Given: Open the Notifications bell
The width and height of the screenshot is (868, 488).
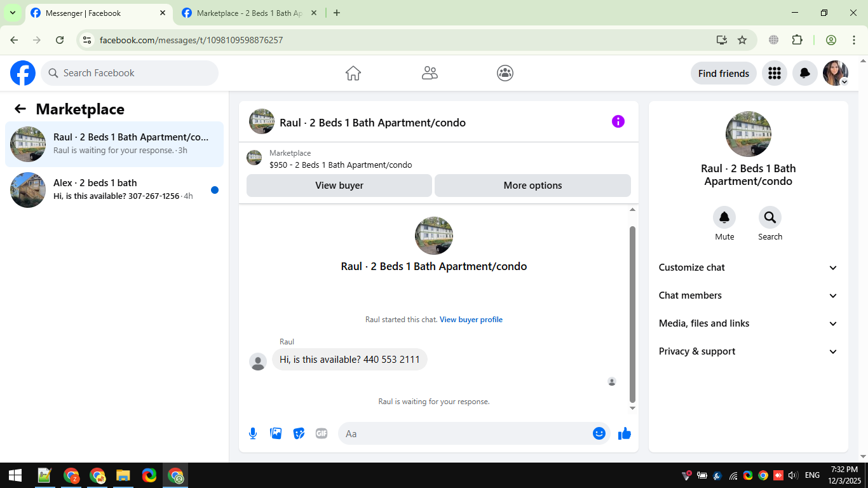Looking at the screenshot, I should 804,73.
